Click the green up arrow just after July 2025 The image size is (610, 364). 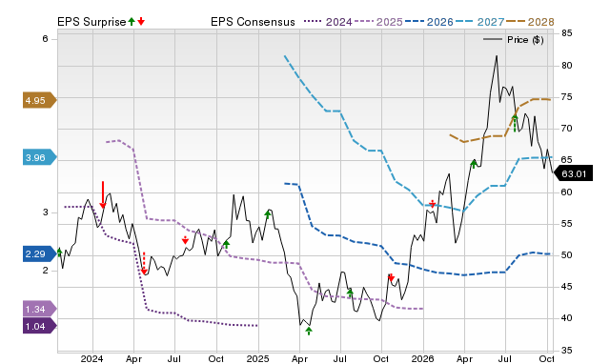350,293
